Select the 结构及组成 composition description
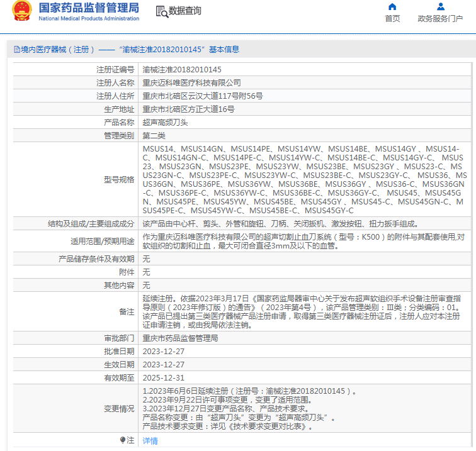This screenshot has height=451, width=476. pos(281,224)
